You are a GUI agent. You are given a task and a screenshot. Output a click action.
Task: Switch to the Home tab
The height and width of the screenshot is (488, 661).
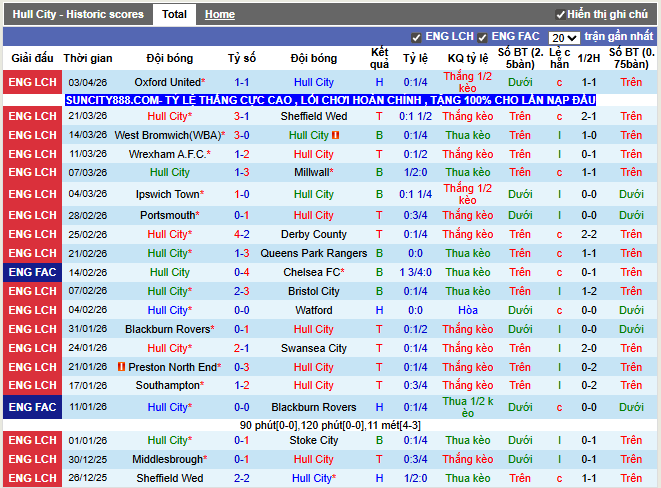click(x=219, y=15)
